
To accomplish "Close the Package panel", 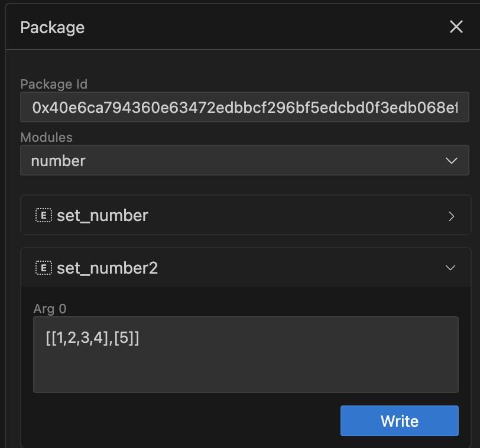I will 456,27.
